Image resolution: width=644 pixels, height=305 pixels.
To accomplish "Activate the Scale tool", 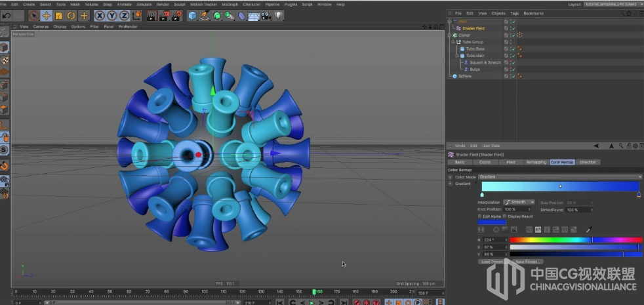I will [59, 16].
